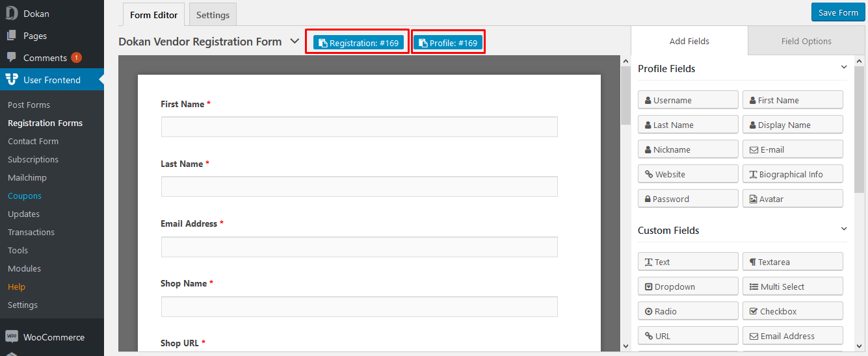The height and width of the screenshot is (356, 868).
Task: Click the Dokan sidebar icon
Action: (12, 14)
